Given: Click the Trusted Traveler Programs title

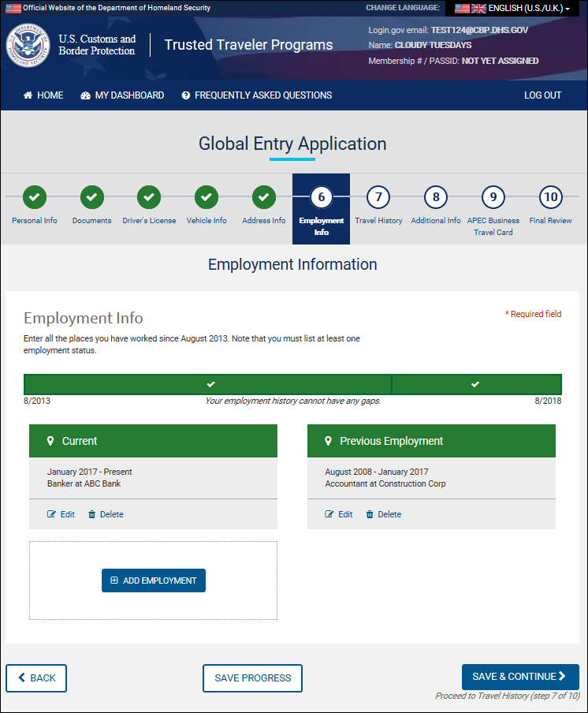Looking at the screenshot, I should tap(248, 44).
